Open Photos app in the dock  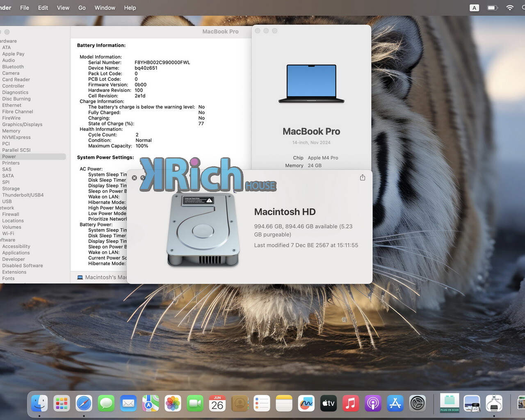tap(173, 404)
